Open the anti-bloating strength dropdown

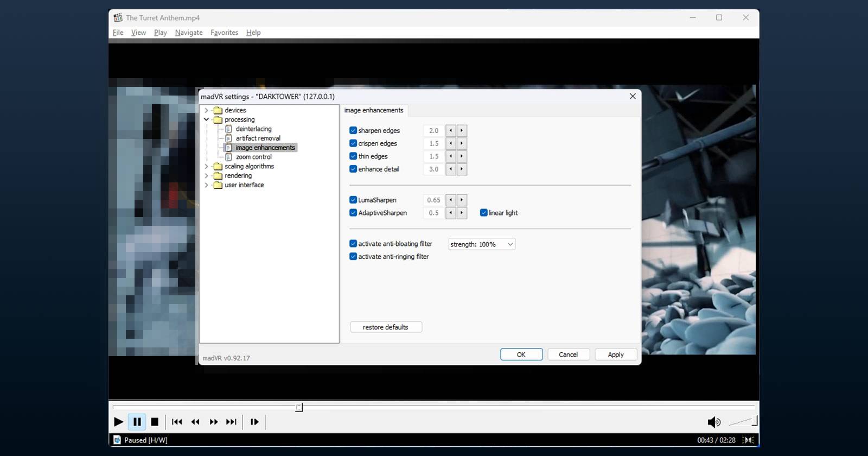click(482, 244)
